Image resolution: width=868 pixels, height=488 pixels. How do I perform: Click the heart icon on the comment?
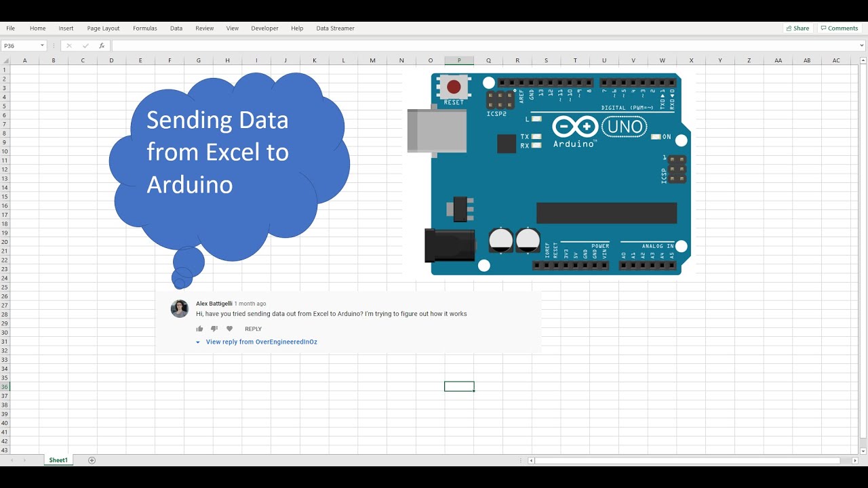click(229, 329)
